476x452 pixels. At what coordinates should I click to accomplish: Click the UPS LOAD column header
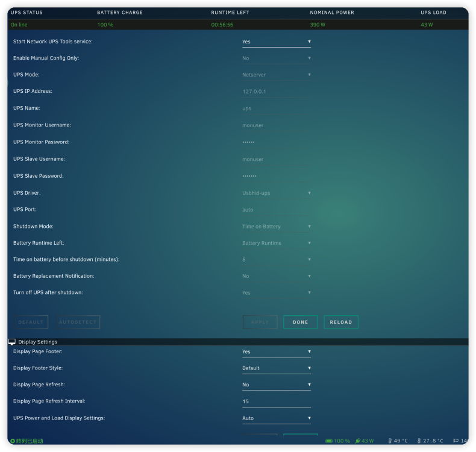click(433, 13)
